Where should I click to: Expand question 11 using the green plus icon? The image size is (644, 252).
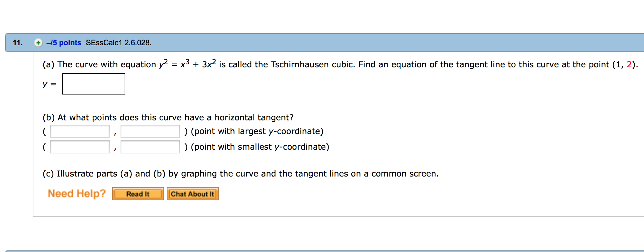(38, 43)
